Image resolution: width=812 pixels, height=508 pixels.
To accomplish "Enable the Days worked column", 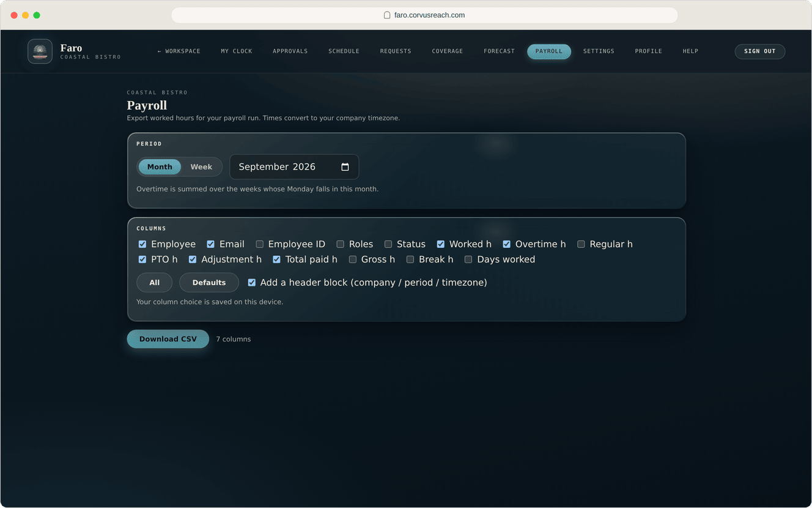I will pos(468,260).
